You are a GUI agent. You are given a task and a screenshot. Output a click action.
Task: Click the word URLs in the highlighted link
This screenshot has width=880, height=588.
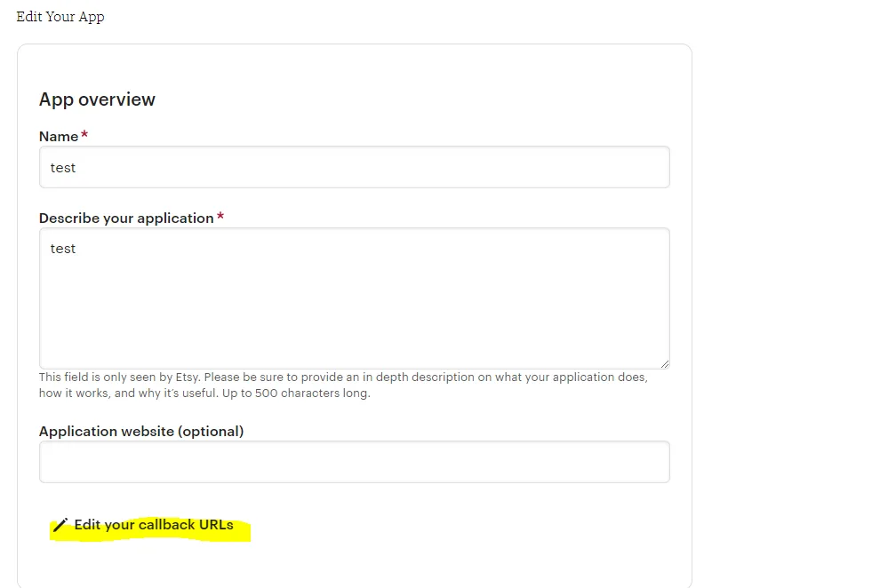[216, 525]
